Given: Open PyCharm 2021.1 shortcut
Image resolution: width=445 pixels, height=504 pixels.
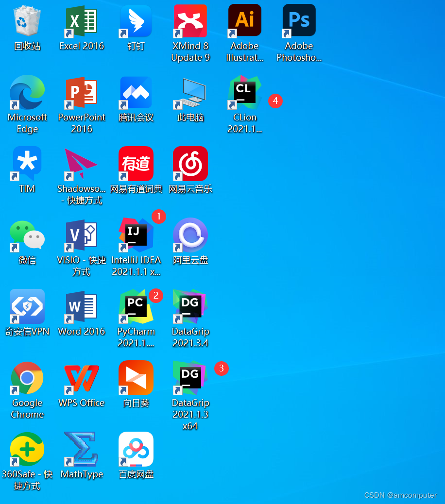Looking at the screenshot, I should coord(136,307).
